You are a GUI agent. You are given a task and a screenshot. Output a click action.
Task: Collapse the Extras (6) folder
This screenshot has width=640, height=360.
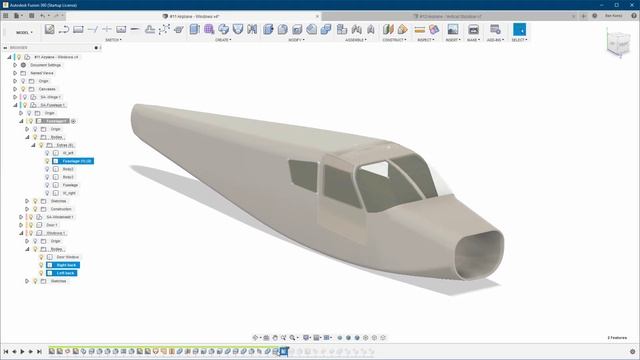coord(33,145)
